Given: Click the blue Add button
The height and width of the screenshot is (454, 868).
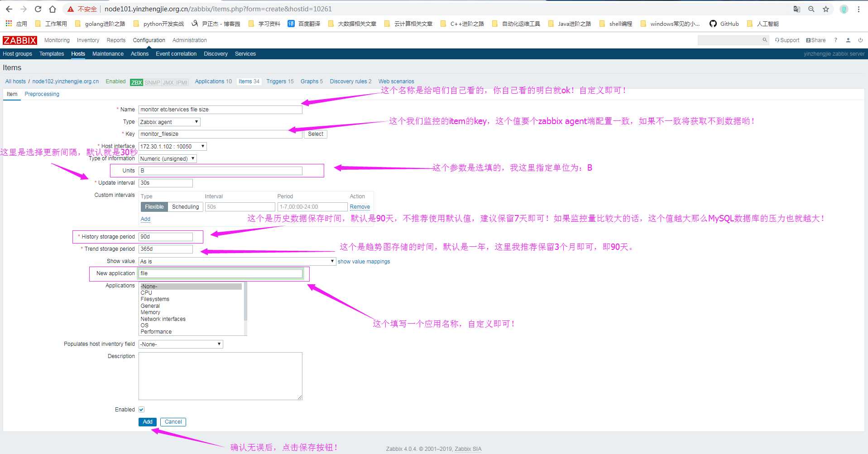Looking at the screenshot, I should (x=148, y=422).
